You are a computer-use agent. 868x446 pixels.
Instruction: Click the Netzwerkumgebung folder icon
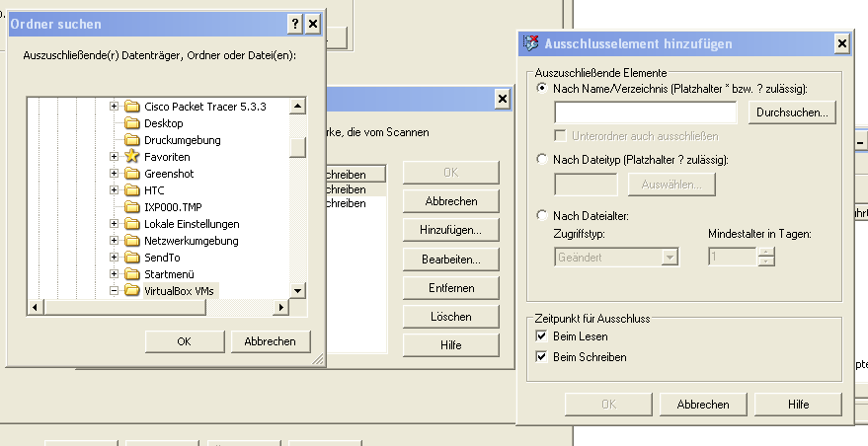pyautogui.click(x=131, y=241)
